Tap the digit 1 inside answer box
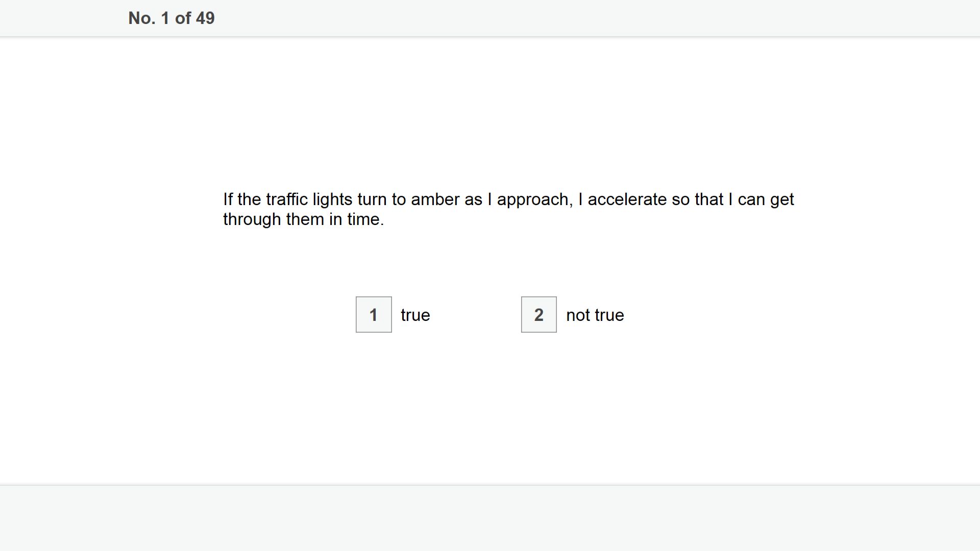The height and width of the screenshot is (551, 980). 374,315
